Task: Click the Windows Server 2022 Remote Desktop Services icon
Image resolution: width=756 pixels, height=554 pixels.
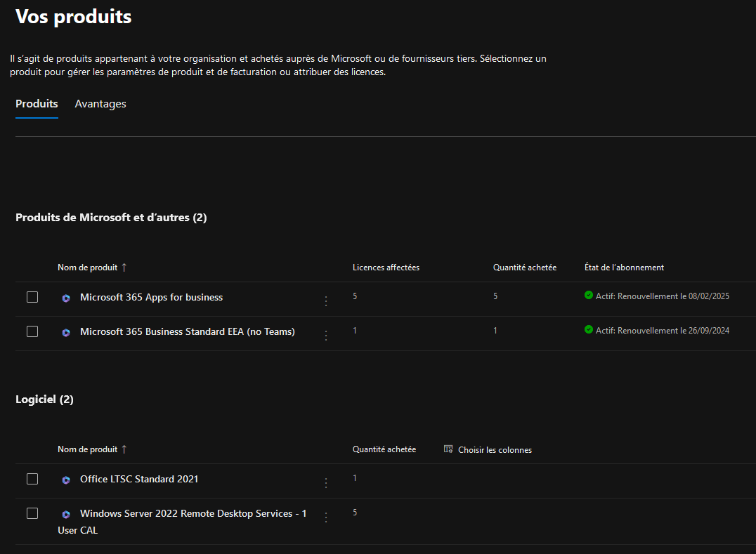Action: pyautogui.click(x=66, y=515)
